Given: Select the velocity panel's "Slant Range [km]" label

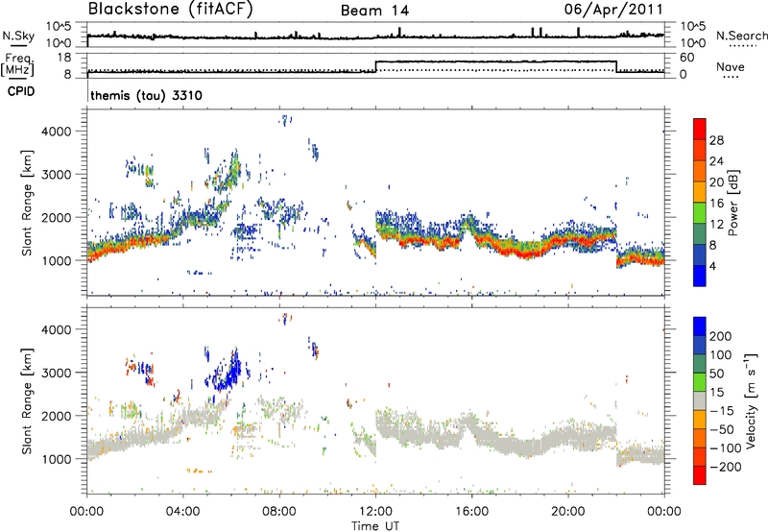Looking at the screenshot, I should coord(27,401).
